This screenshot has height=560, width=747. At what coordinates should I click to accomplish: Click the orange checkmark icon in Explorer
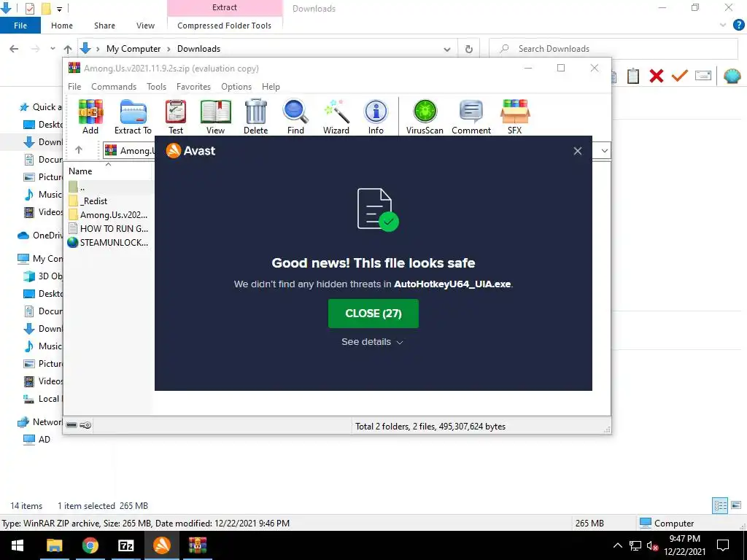pos(680,76)
